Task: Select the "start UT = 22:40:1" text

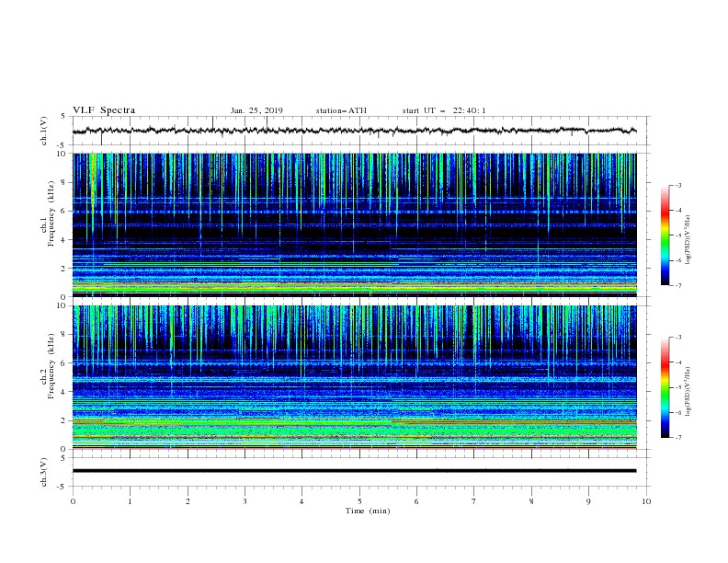Action: [x=444, y=111]
